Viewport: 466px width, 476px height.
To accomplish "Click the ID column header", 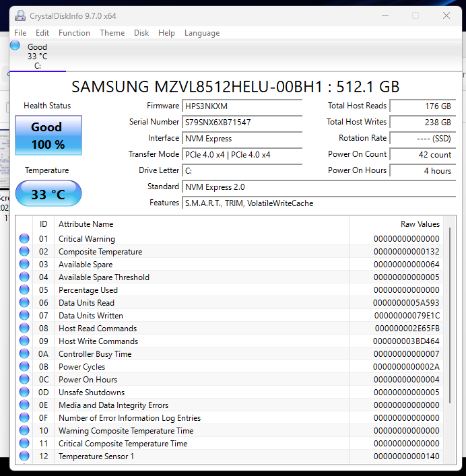I will click(43, 224).
